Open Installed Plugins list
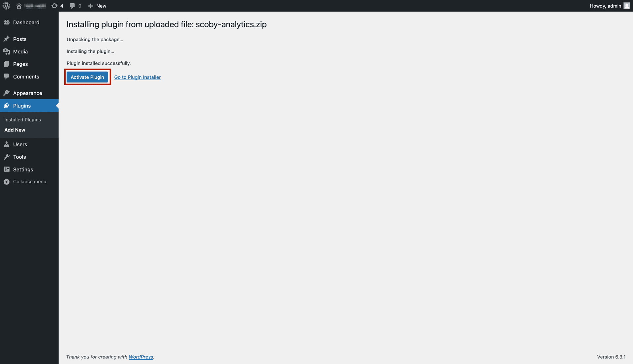This screenshot has height=364, width=633. (x=23, y=119)
